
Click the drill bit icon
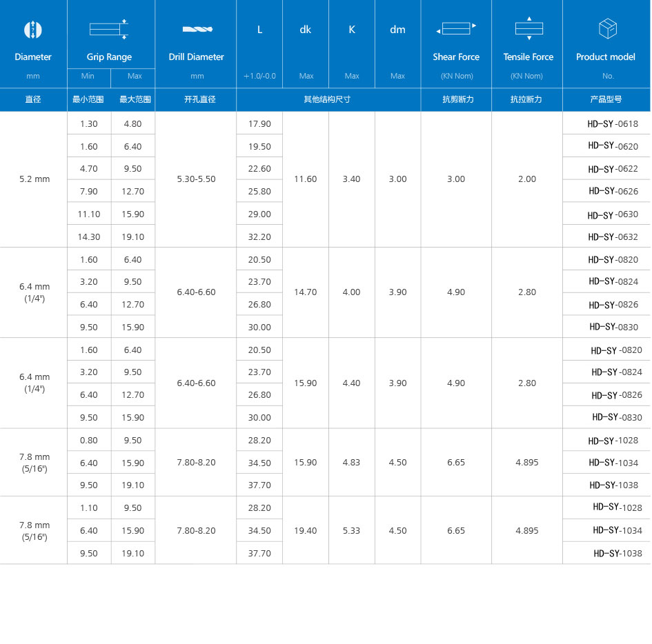coord(197,30)
